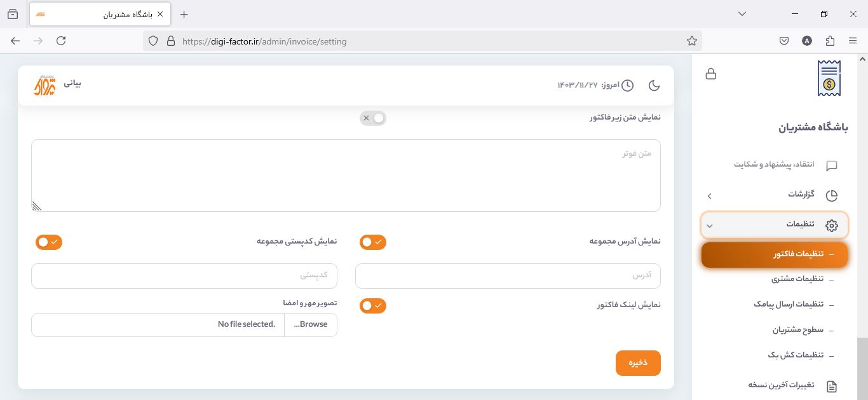The width and height of the screenshot is (868, 400).
Task: Click the latest version changes document icon
Action: 831,386
